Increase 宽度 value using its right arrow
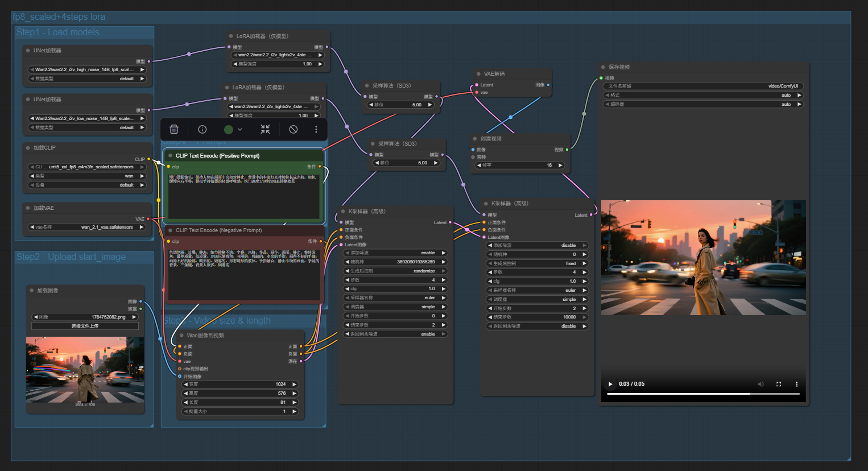Screen dimensions: 868x471 294,385
